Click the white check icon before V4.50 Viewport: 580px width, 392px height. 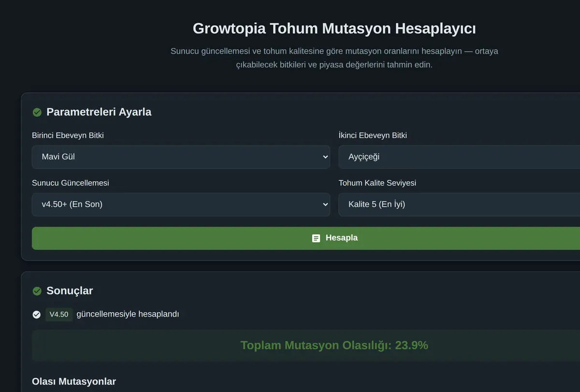[36, 315]
